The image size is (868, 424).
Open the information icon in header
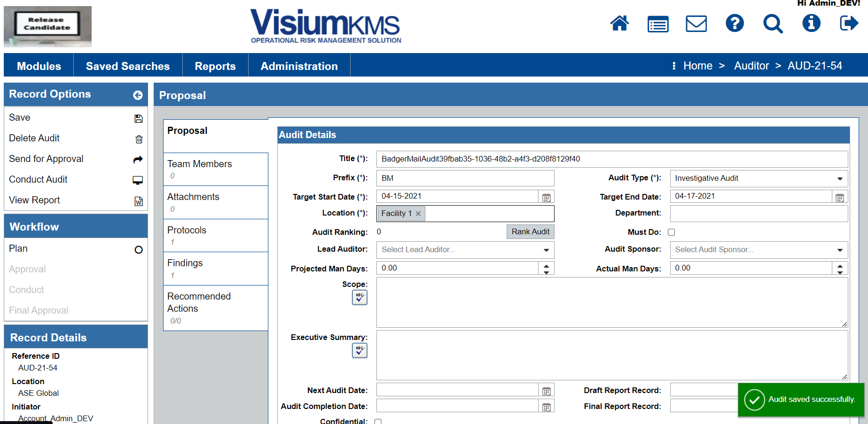pos(811,23)
